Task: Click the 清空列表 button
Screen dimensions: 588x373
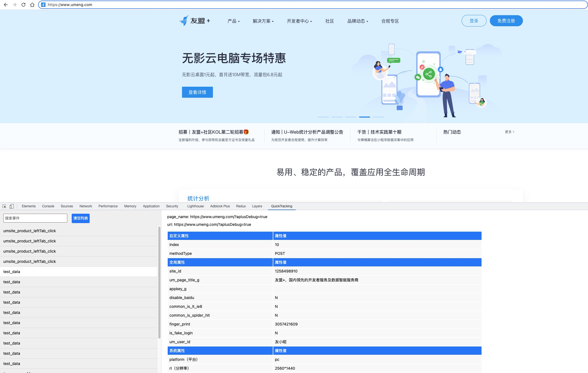Action: 81,218
